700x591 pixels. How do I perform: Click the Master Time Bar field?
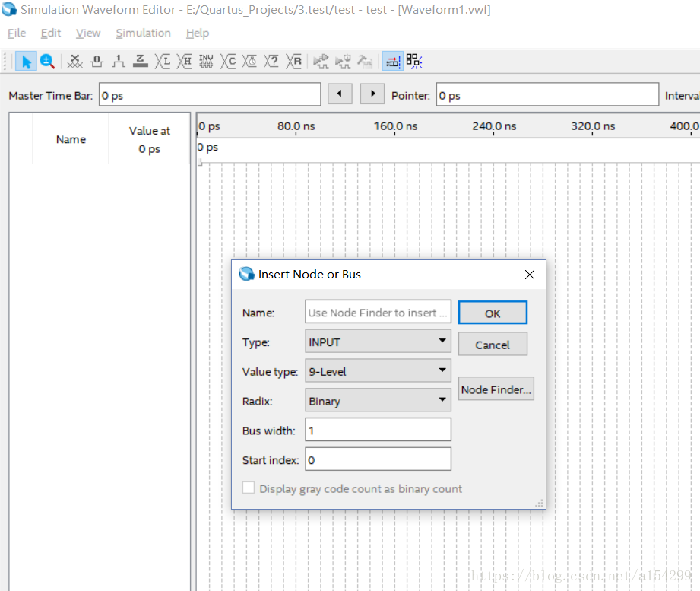[x=210, y=95]
